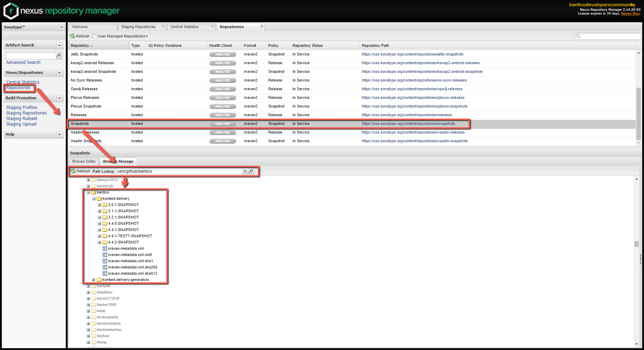This screenshot has width=644, height=350.
Task: Focus the Path Lookup input field
Action: coord(179,171)
